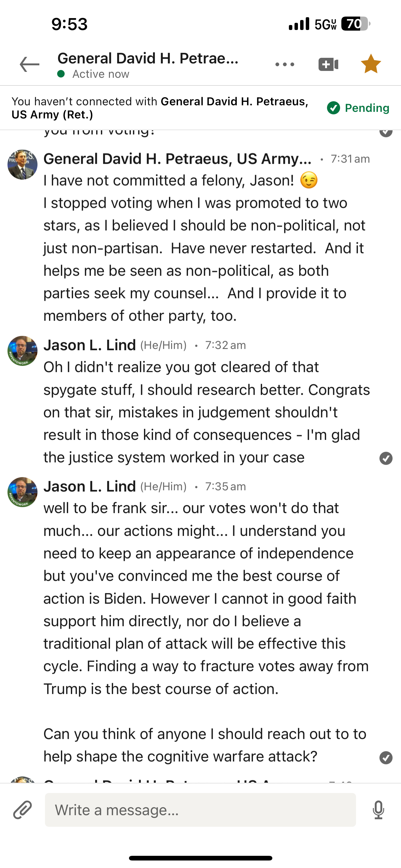401x868 pixels.
Task: Tap the paperclip attachment icon
Action: pos(22,810)
